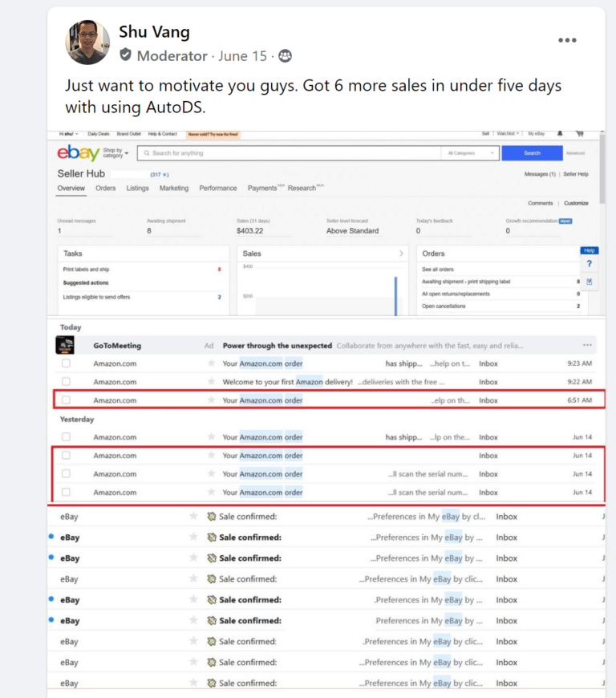Open the My eBay menu
Screen dimensions: 616x698
click(537, 133)
